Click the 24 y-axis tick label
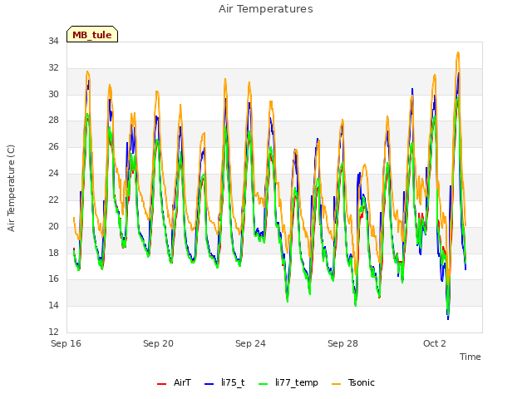Image resolution: width=532 pixels, height=399 pixels. (53, 173)
